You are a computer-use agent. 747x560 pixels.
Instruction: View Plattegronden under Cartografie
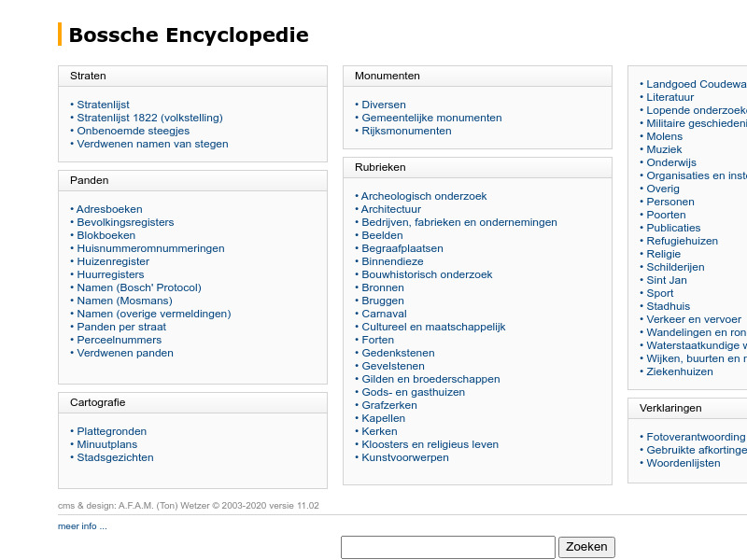(114, 431)
